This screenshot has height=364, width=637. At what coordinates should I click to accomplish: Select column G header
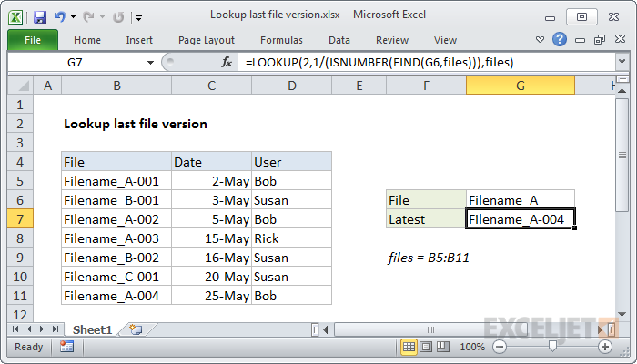(521, 86)
